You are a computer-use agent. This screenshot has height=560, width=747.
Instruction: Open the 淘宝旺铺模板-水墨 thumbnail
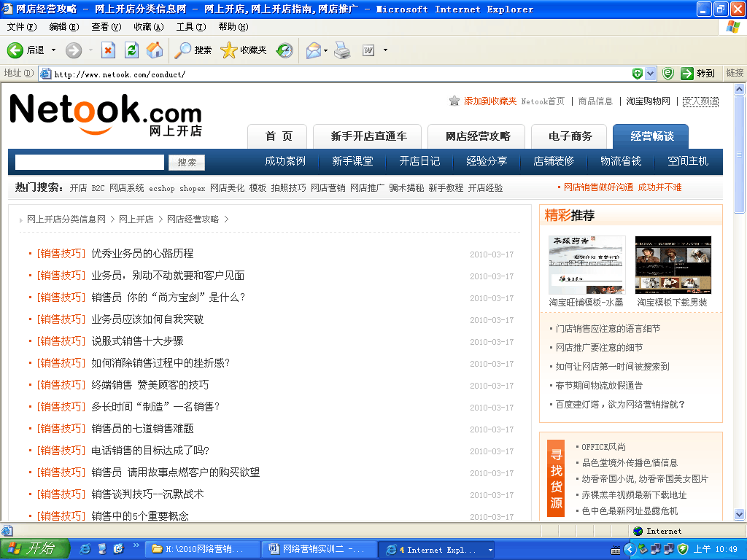click(587, 265)
